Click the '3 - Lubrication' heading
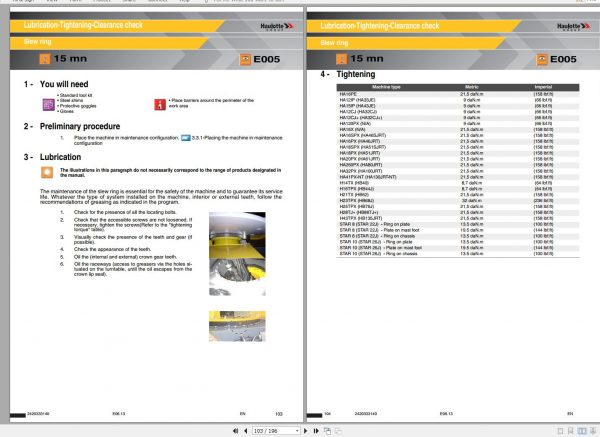Screen dimensions: 600x437 52,157
